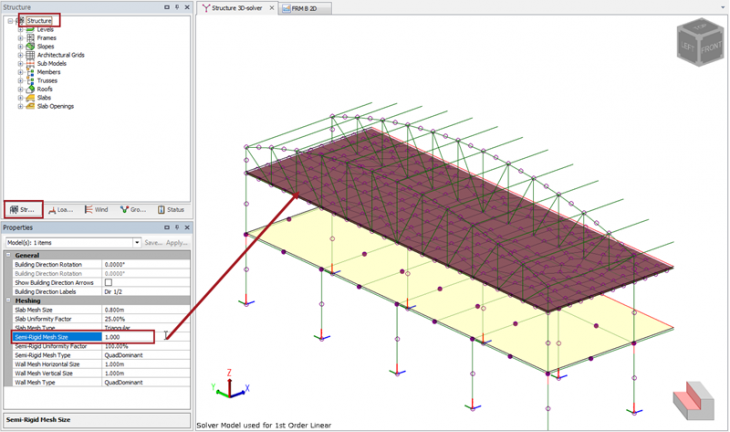This screenshot has width=730, height=432.
Task: Click the Architectural Grids icon
Action: point(29,54)
